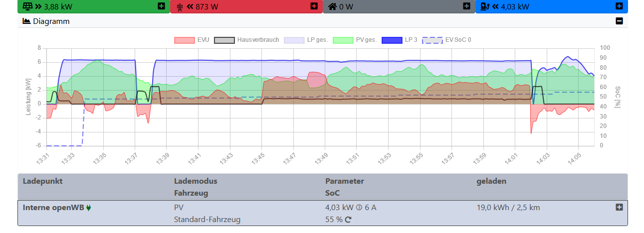Screen dimensions: 644x233
Task: Expand the gray house 0 W card
Action: [466, 6]
